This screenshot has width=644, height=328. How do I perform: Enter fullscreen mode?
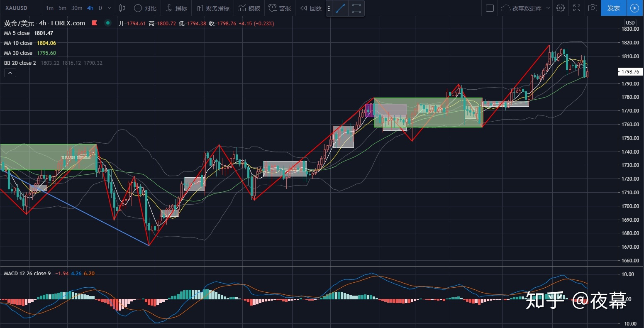pos(577,8)
